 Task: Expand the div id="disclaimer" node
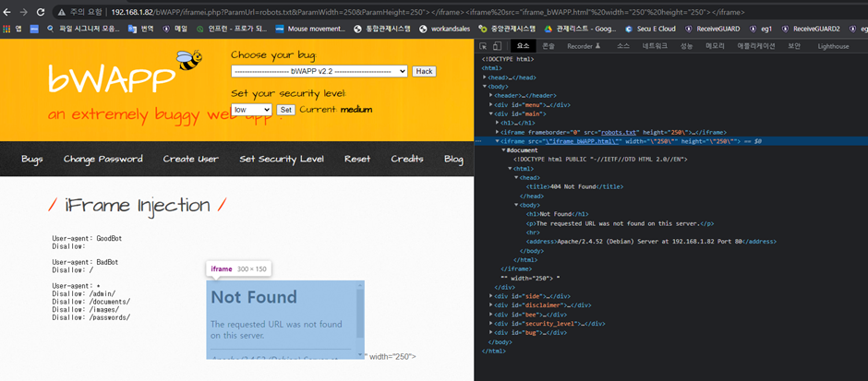click(491, 305)
